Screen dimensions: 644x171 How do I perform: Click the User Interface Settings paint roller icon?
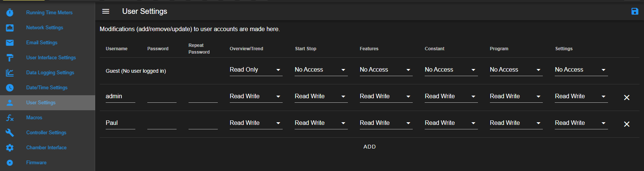click(10, 58)
